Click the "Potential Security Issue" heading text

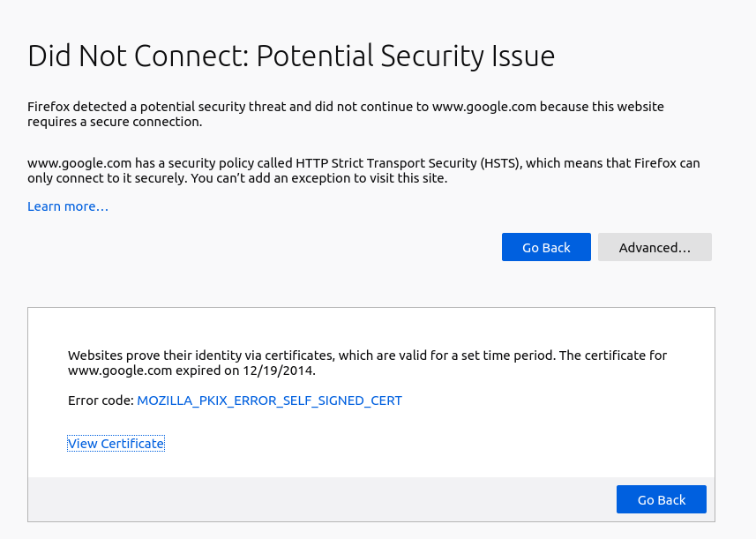tap(406, 56)
